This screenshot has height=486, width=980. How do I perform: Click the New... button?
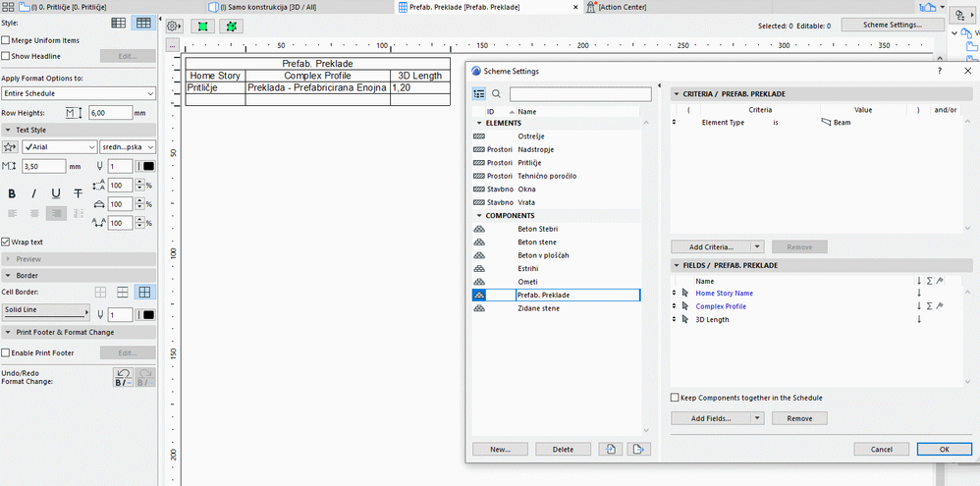(x=500, y=449)
